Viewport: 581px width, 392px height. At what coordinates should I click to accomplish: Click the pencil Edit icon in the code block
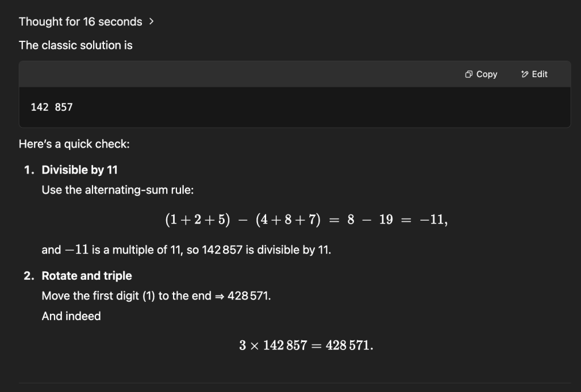point(525,74)
